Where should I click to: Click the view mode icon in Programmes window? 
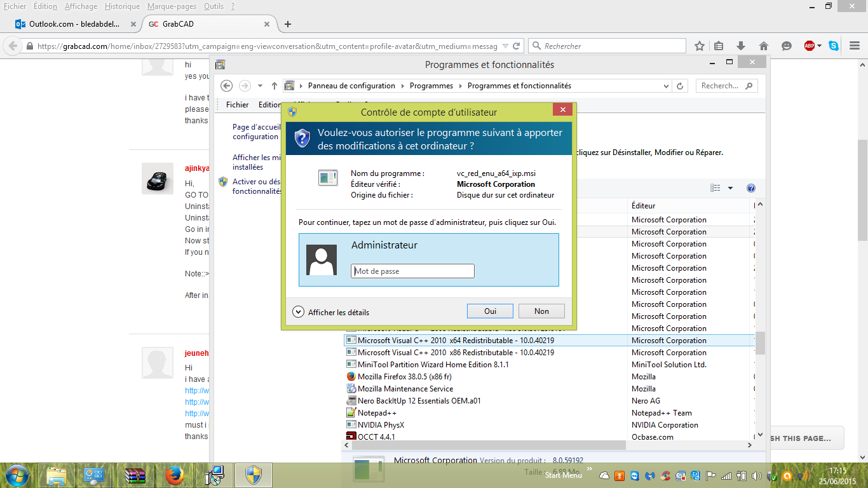(x=715, y=188)
